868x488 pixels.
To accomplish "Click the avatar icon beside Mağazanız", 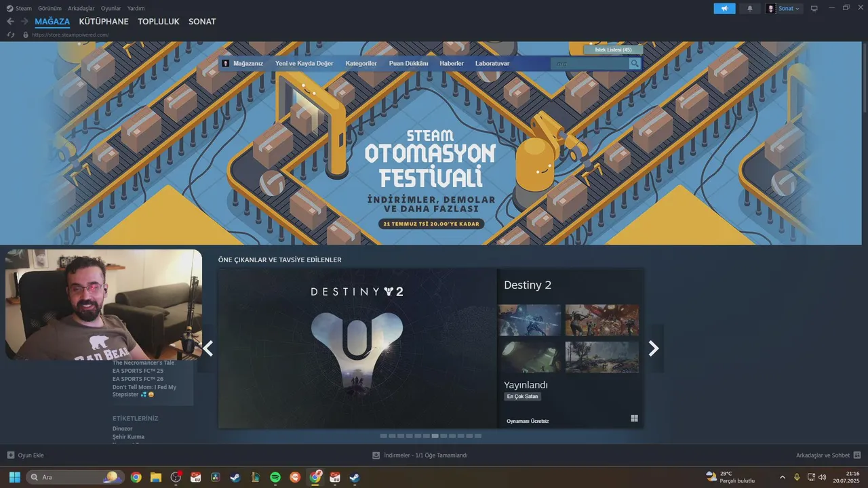I will click(226, 63).
